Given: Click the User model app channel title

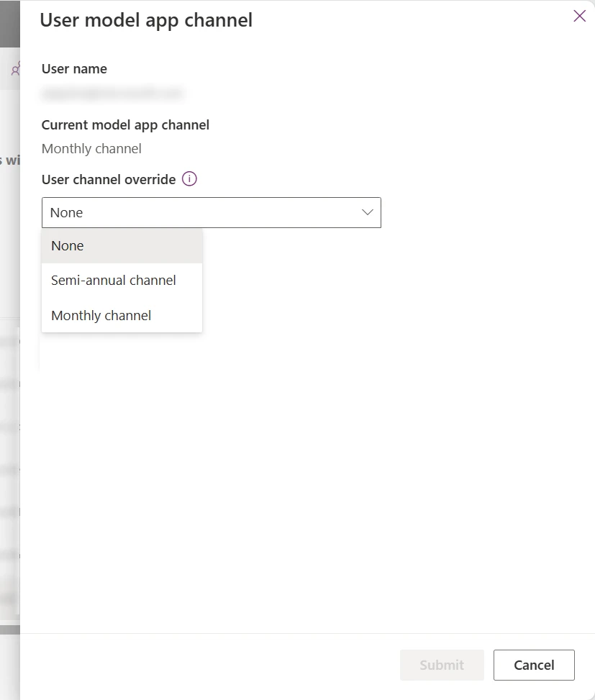Looking at the screenshot, I should [146, 20].
